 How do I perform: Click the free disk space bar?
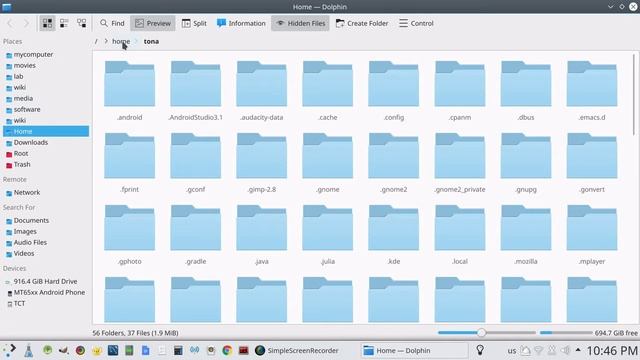point(566,333)
